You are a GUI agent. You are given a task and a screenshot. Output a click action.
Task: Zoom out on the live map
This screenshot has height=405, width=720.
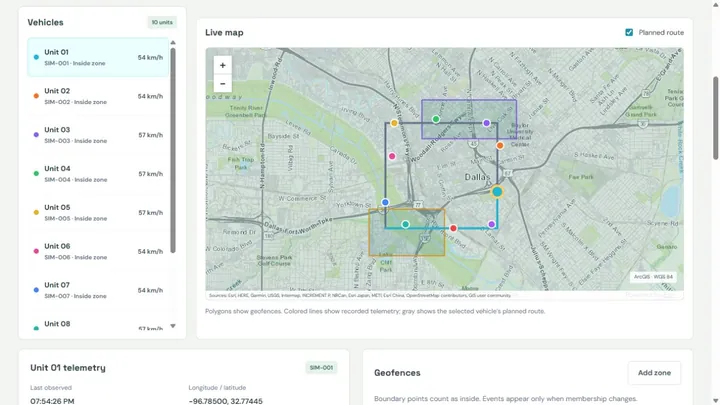point(223,84)
